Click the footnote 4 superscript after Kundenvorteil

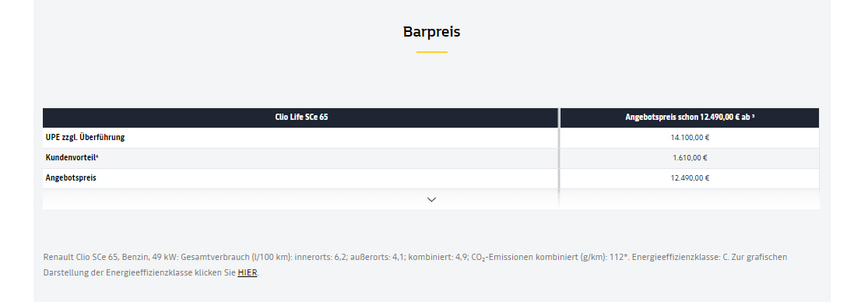[97, 156]
